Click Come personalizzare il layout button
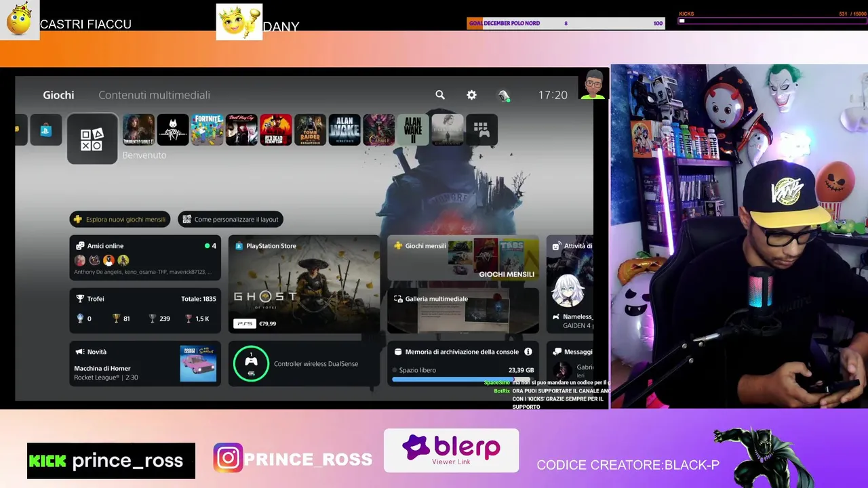Image resolution: width=868 pixels, height=488 pixels. tap(231, 219)
